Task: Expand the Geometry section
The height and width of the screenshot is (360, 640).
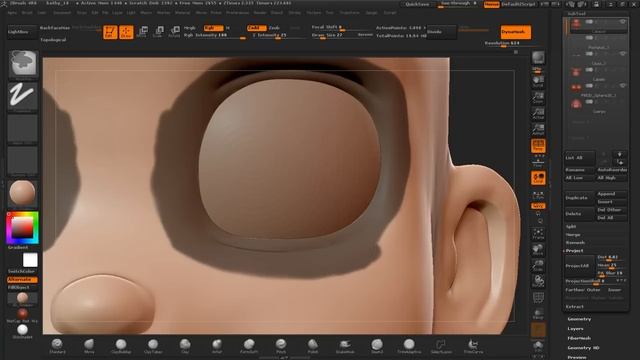Action: click(x=579, y=319)
